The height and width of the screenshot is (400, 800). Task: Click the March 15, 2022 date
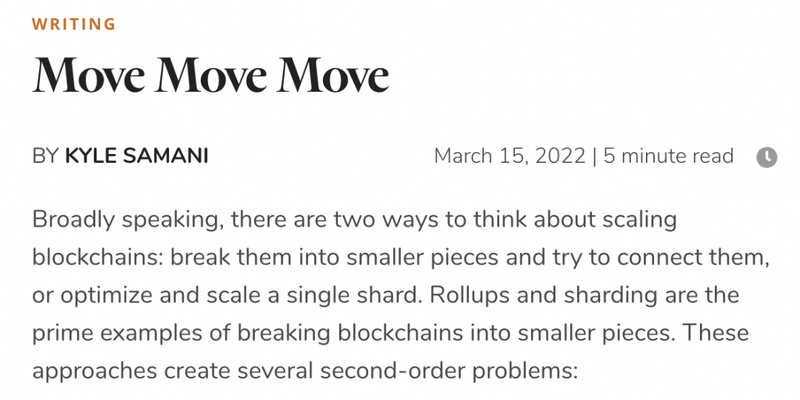[508, 157]
